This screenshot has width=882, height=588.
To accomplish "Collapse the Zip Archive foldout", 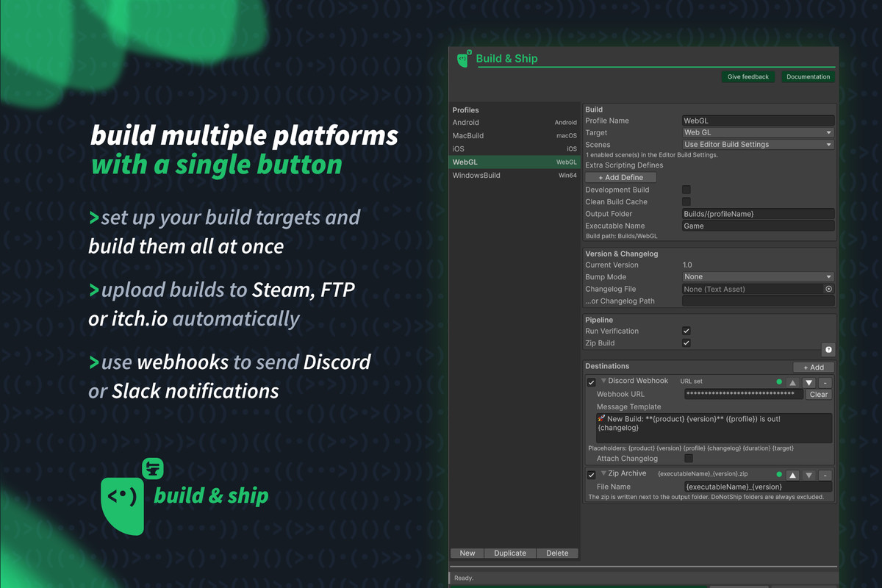I will coord(603,473).
